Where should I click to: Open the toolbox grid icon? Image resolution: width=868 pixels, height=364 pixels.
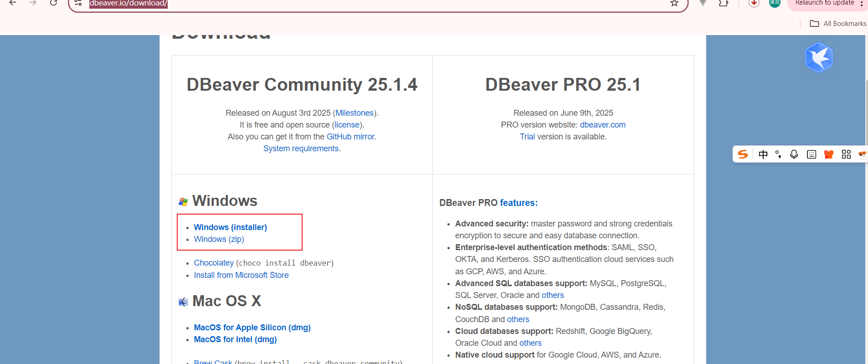tap(846, 154)
